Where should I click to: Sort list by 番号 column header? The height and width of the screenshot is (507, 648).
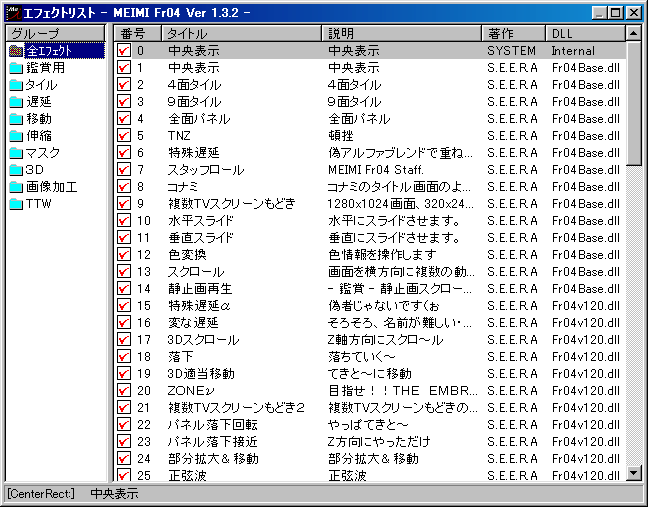click(x=137, y=33)
